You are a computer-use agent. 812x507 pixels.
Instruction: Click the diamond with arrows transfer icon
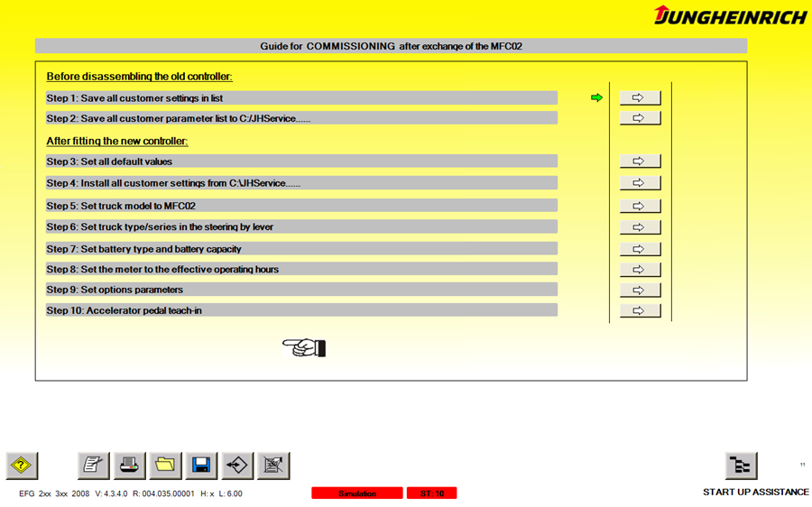pyautogui.click(x=237, y=466)
